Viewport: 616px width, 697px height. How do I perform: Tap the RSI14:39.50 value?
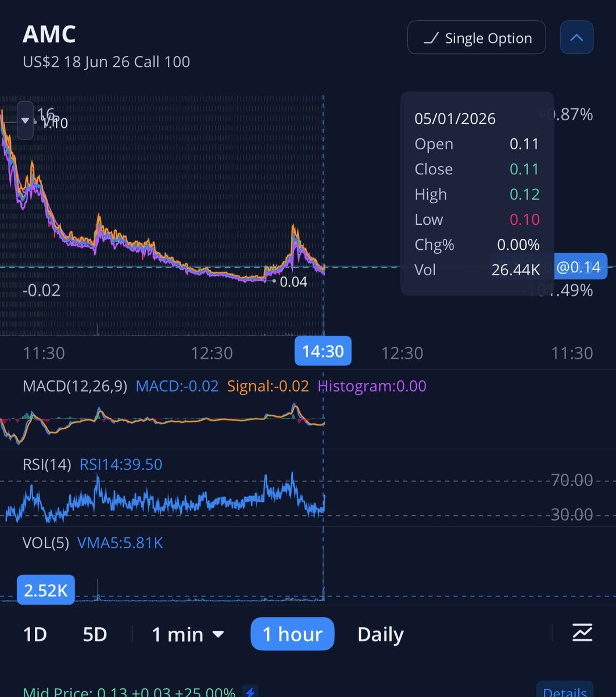[x=121, y=465]
